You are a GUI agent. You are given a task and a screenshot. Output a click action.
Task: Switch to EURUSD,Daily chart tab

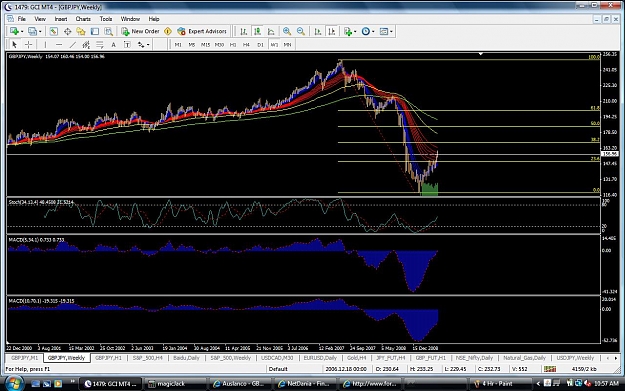tap(320, 358)
